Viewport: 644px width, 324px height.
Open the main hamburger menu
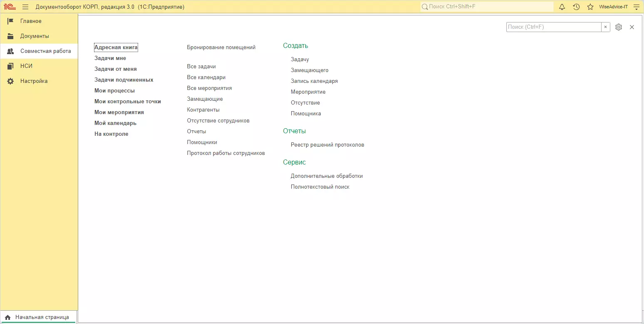coord(25,7)
